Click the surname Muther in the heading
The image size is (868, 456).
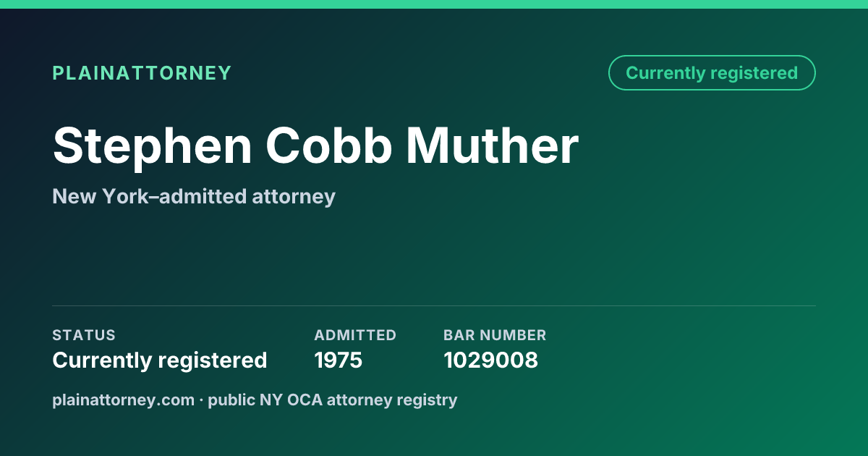click(492, 146)
